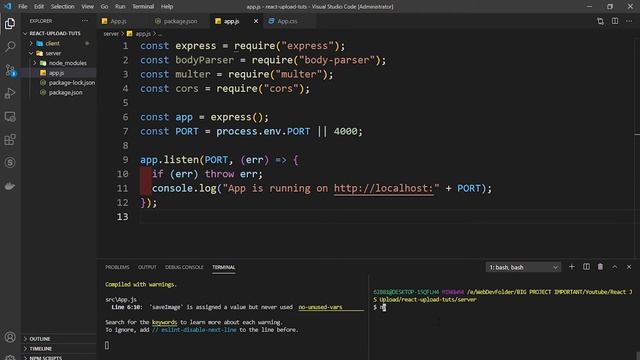The height and width of the screenshot is (360, 640).
Task: Open the Run menu
Action: 120,7
